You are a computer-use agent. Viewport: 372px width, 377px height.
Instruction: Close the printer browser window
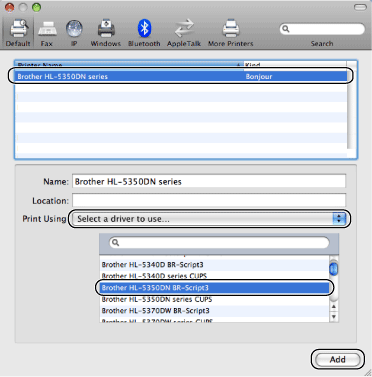[x=9, y=7]
